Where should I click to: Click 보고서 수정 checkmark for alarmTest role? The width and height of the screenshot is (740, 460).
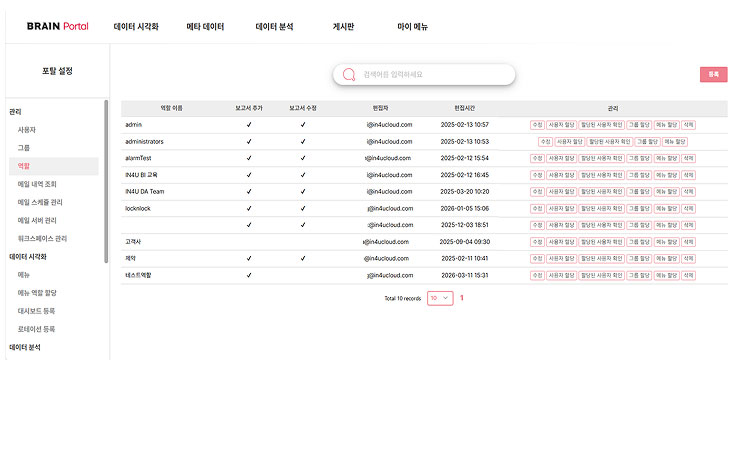[303, 159]
